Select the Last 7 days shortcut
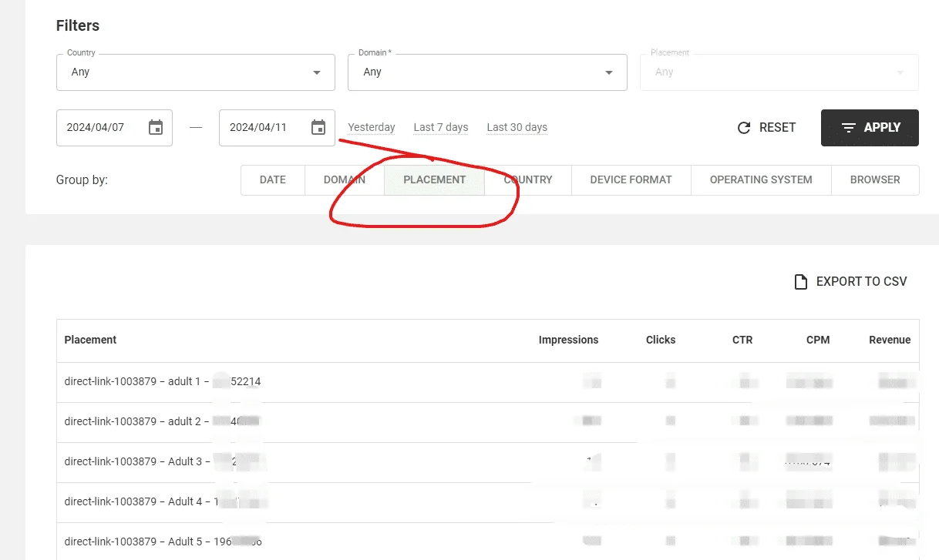The width and height of the screenshot is (939, 560). [441, 128]
